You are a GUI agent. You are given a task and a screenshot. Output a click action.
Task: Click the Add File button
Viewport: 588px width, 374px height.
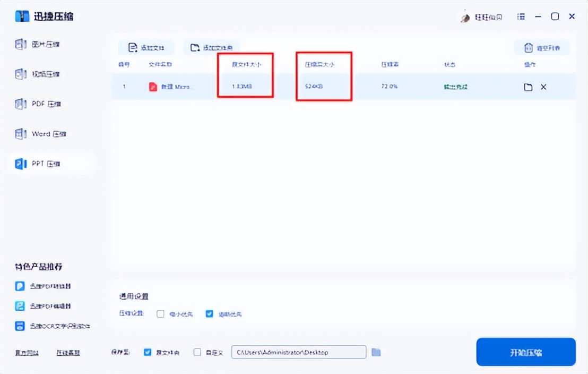[146, 48]
